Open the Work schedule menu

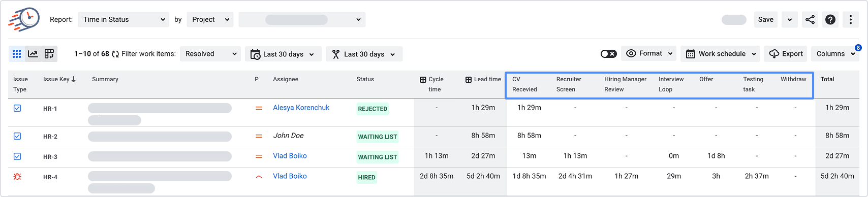[x=721, y=53]
